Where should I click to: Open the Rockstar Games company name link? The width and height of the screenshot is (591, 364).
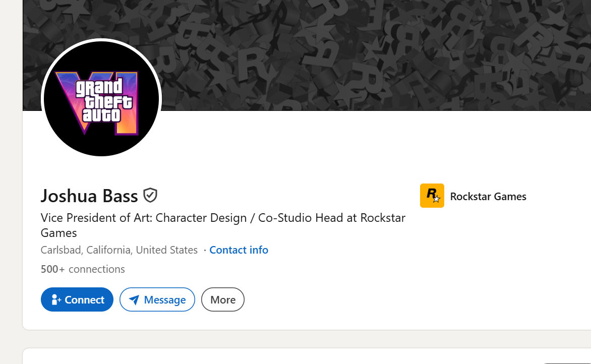[x=488, y=196]
